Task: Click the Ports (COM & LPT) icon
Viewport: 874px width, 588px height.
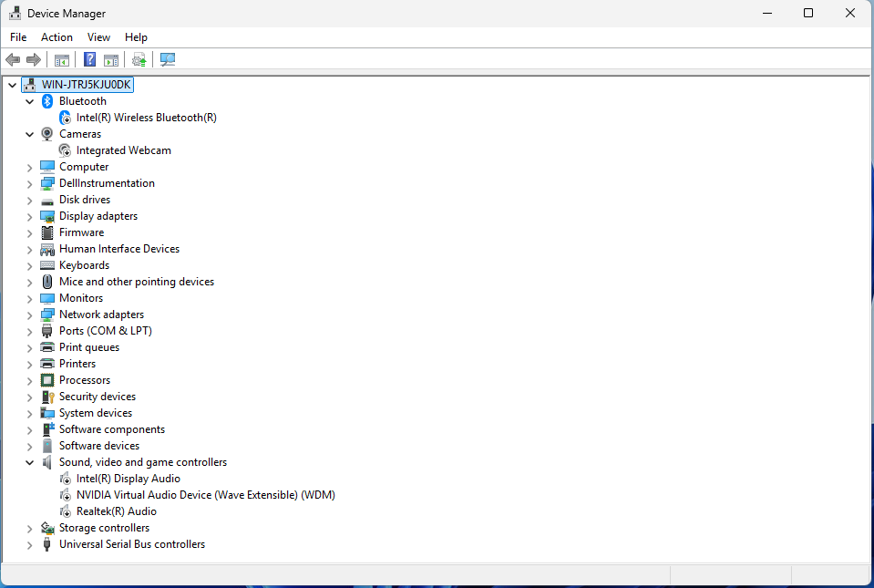Action: pyautogui.click(x=47, y=331)
